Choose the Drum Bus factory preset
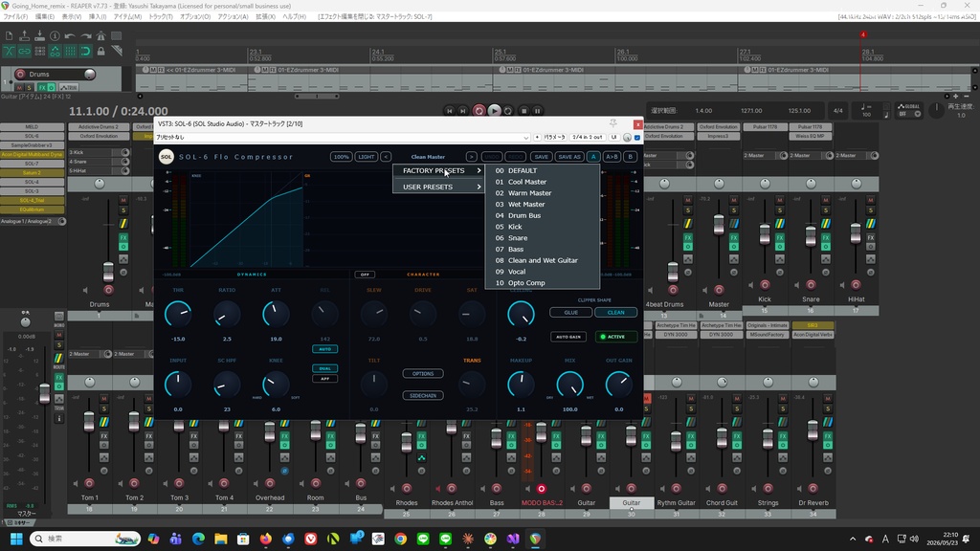980x551 pixels. [x=542, y=215]
